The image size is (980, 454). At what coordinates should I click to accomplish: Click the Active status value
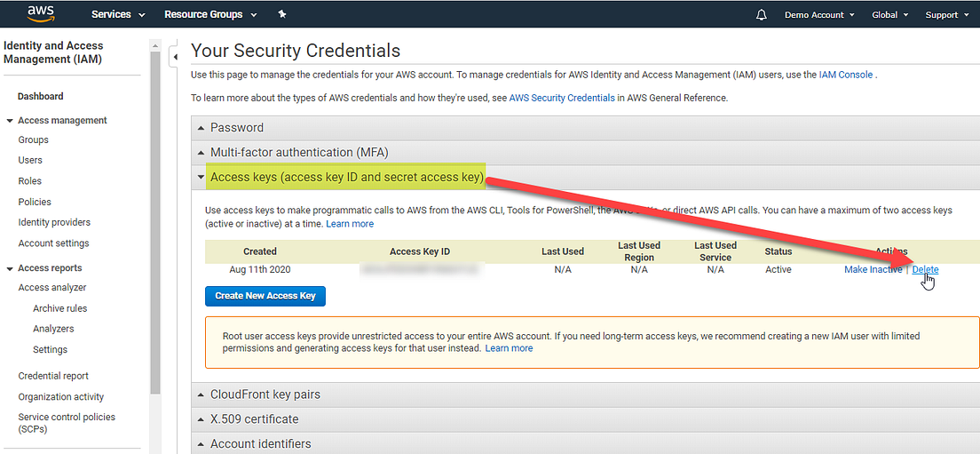tap(778, 269)
